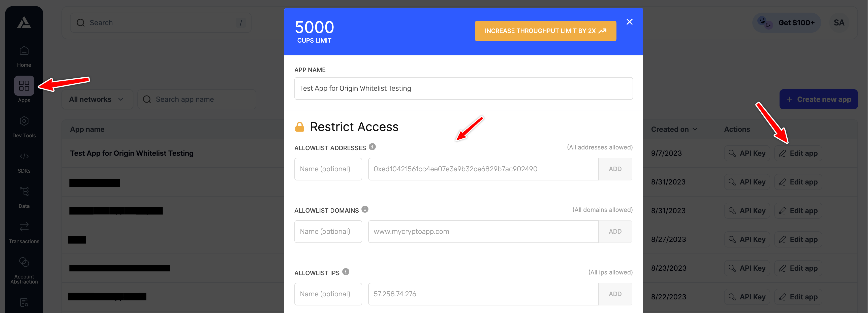868x313 pixels.
Task: Click ADD next to the allowlist address field
Action: click(615, 169)
